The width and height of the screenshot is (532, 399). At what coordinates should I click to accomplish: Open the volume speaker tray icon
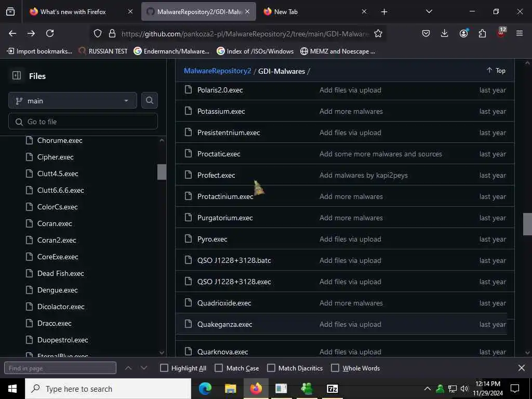[464, 389]
